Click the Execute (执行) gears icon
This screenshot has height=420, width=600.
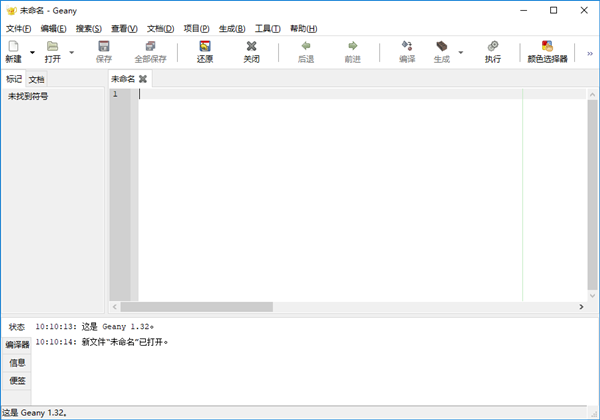click(492, 46)
